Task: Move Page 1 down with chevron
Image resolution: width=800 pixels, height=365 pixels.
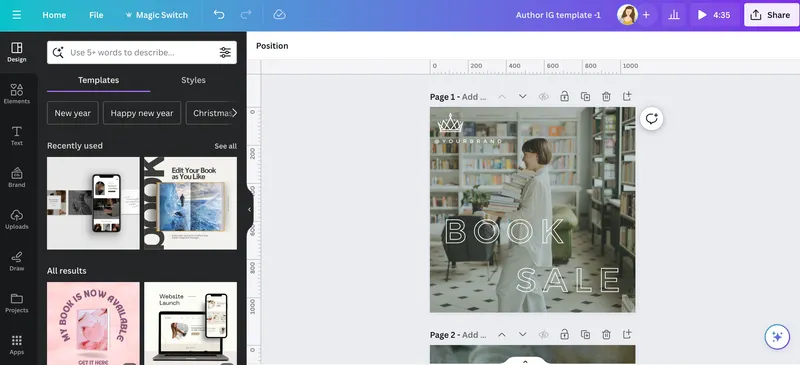Action: pos(522,96)
